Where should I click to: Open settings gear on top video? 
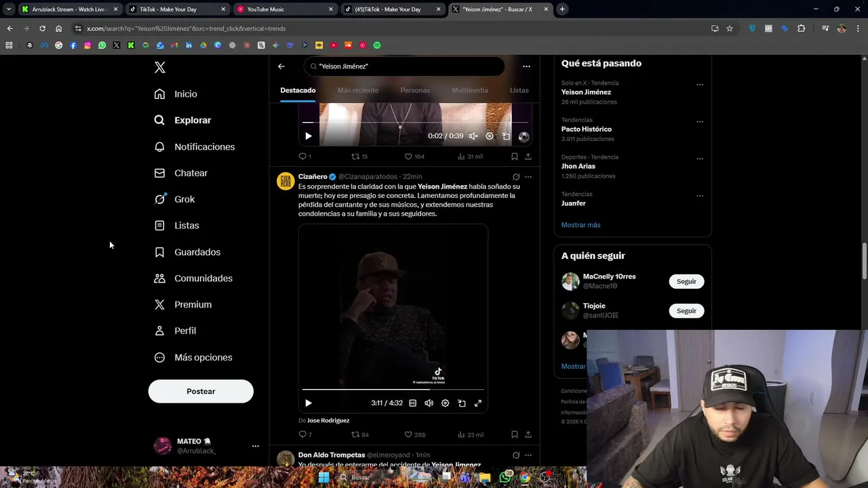click(x=490, y=136)
